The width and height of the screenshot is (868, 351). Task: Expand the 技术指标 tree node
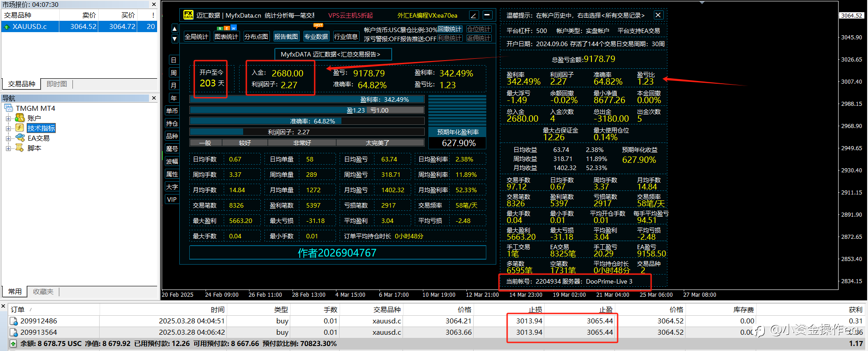pyautogui.click(x=8, y=128)
